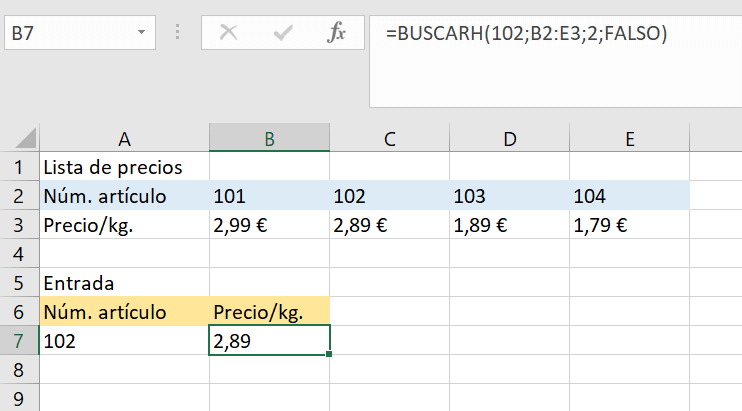Select column A header
Image resolution: width=742 pixels, height=411 pixels.
coord(124,139)
